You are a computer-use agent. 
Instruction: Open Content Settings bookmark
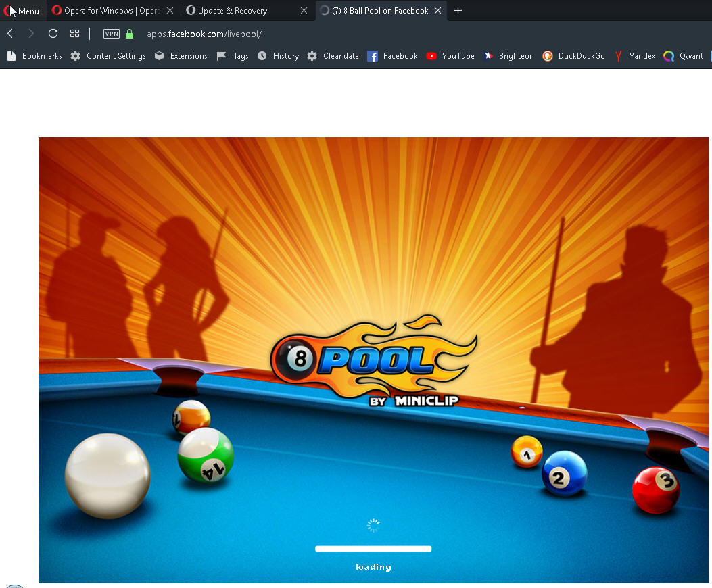pyautogui.click(x=108, y=56)
